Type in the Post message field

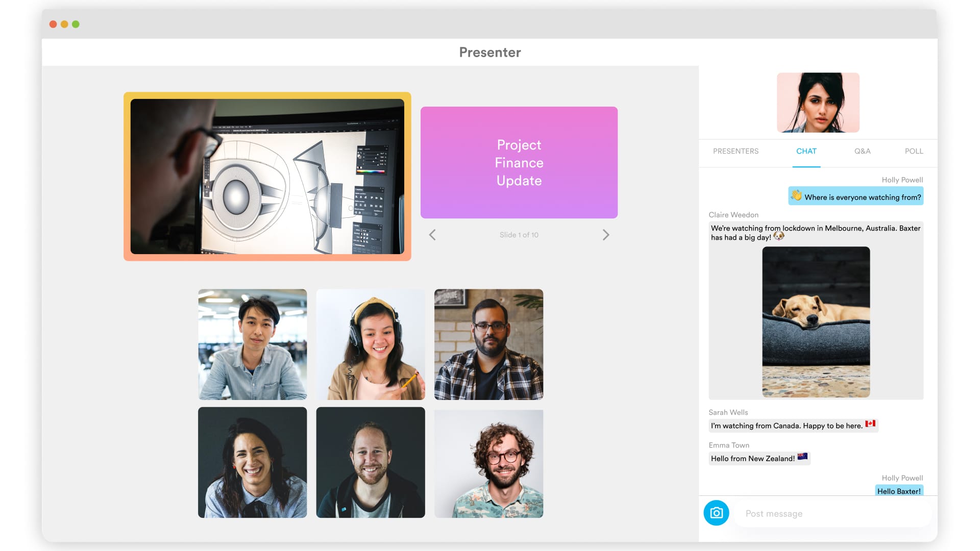tap(832, 513)
